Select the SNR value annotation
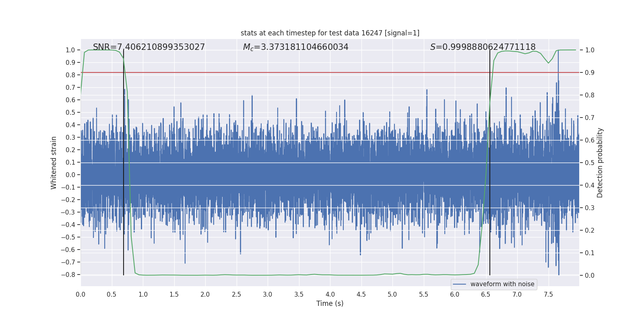The width and height of the screenshot is (644, 322). 149,47
